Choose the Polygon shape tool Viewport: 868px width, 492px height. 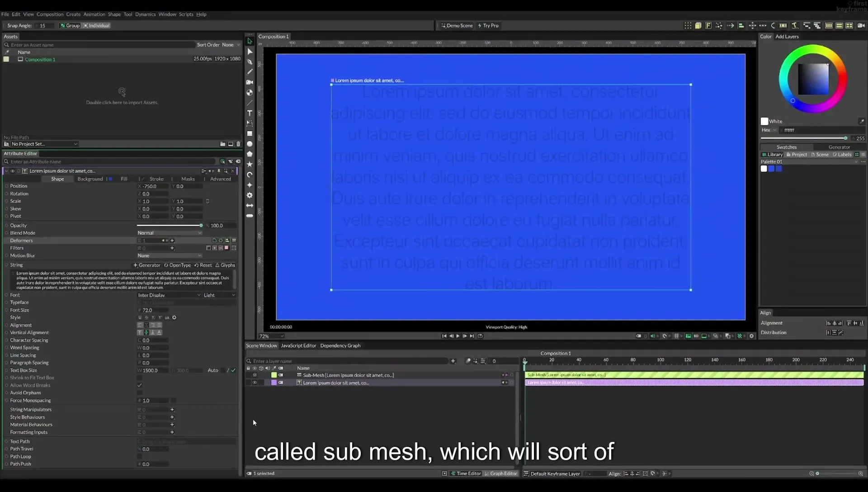click(x=250, y=154)
